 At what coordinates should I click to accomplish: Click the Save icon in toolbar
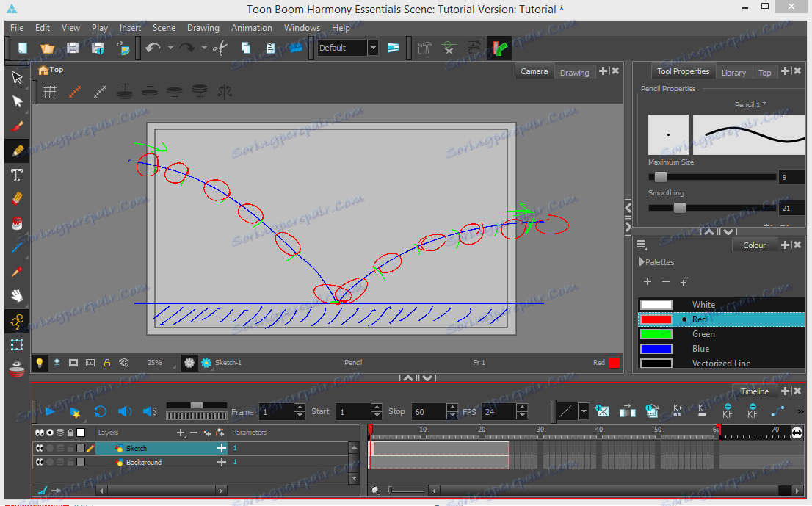(x=73, y=48)
